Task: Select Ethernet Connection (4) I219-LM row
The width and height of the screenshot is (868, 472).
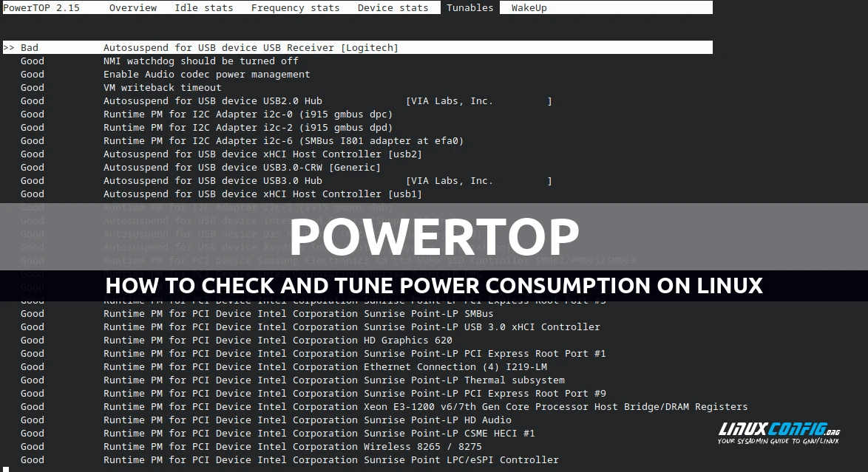Action: 283,366
